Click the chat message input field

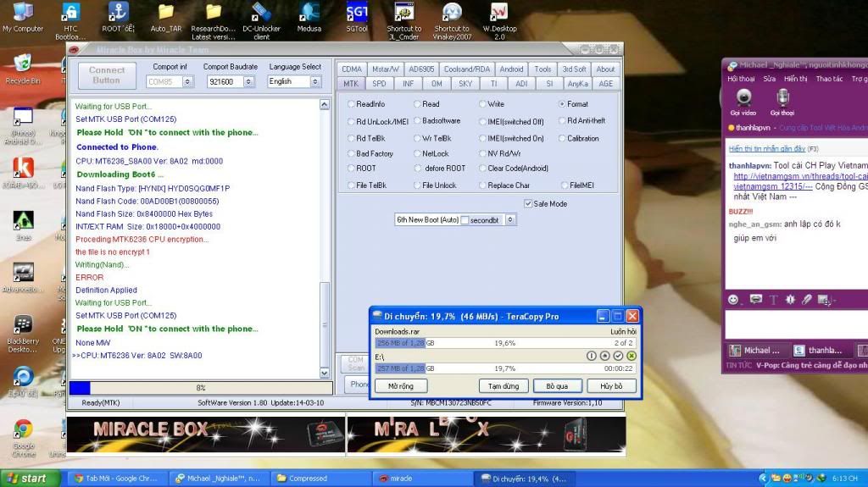tap(796, 324)
